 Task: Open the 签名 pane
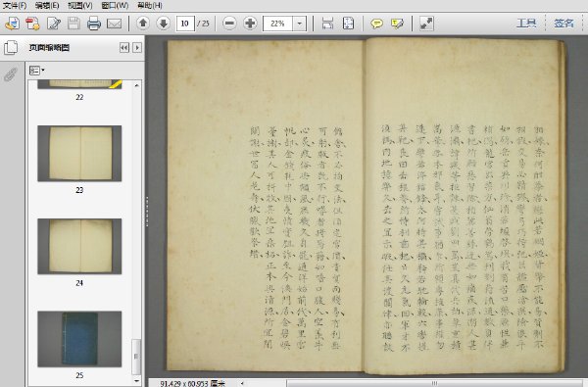tap(564, 24)
